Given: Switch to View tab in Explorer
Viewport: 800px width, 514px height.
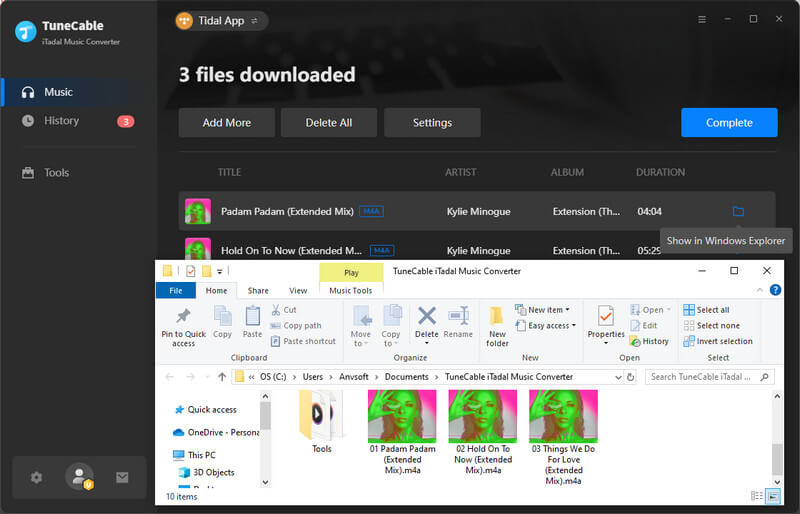Looking at the screenshot, I should tap(298, 290).
